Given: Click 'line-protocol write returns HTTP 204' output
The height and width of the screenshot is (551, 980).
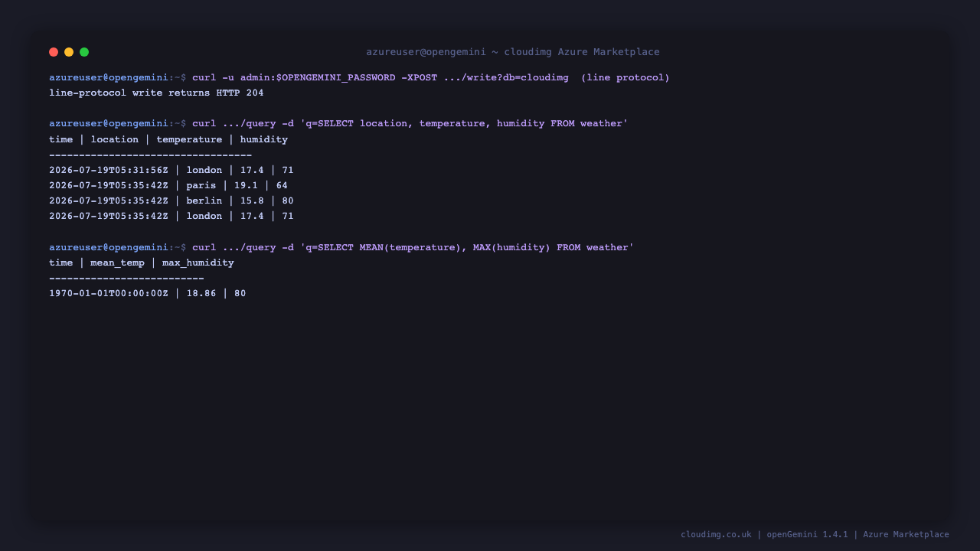Looking at the screenshot, I should tap(156, 93).
